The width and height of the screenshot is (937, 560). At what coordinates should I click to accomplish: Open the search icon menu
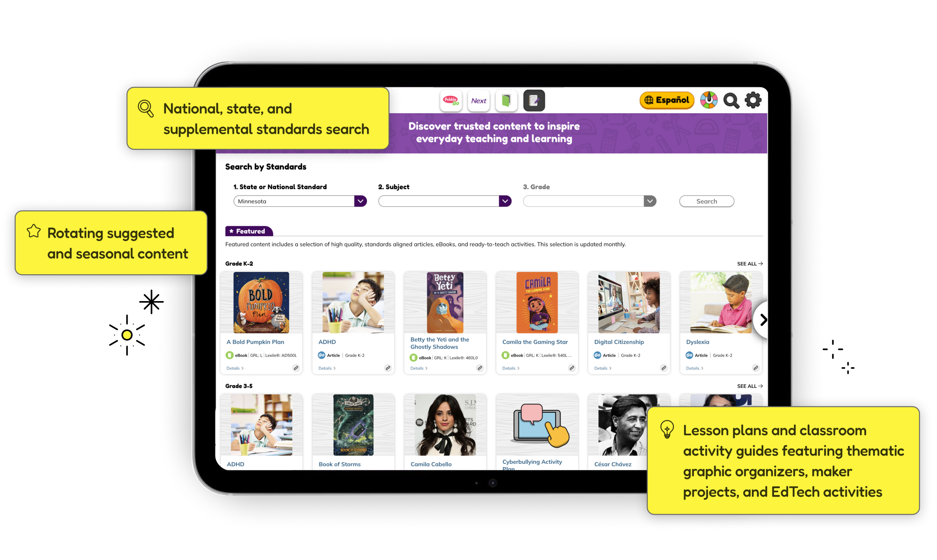point(731,101)
